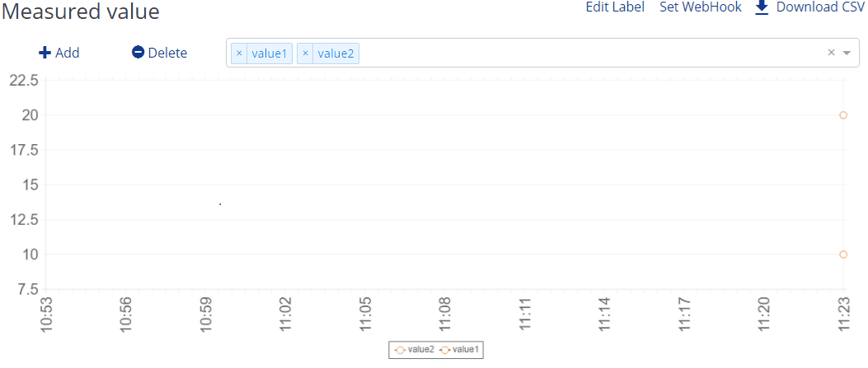The width and height of the screenshot is (868, 368).
Task: Remove the value2 tag with its x
Action: pos(305,54)
